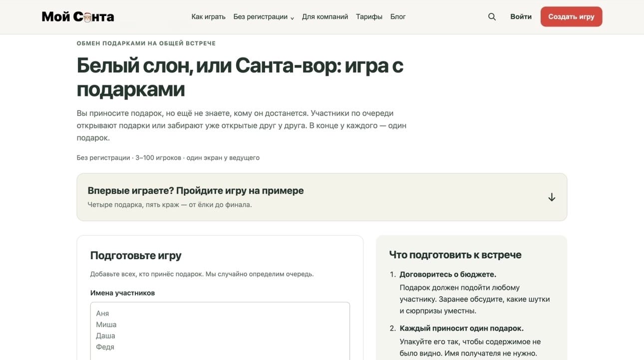644x360 pixels.
Task: Expand Впервые играете? Пройдите игру на примере
Action: tap(322, 197)
